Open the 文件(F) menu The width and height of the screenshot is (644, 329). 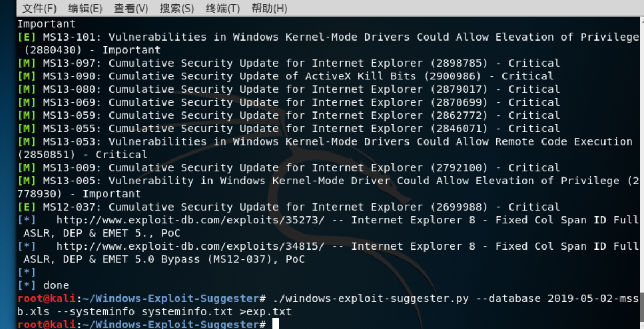point(39,9)
